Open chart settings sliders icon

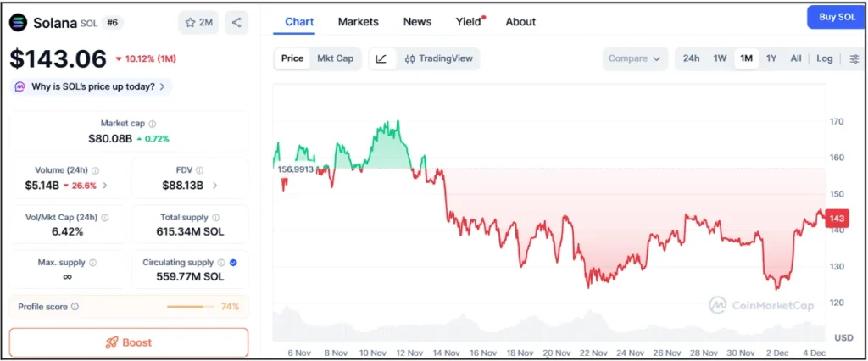tap(854, 58)
